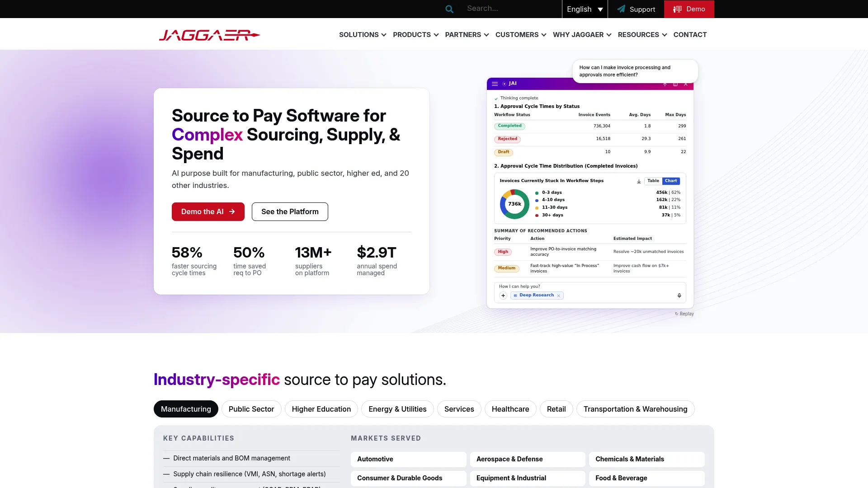Click the red 30+ days legend dot

click(537, 216)
